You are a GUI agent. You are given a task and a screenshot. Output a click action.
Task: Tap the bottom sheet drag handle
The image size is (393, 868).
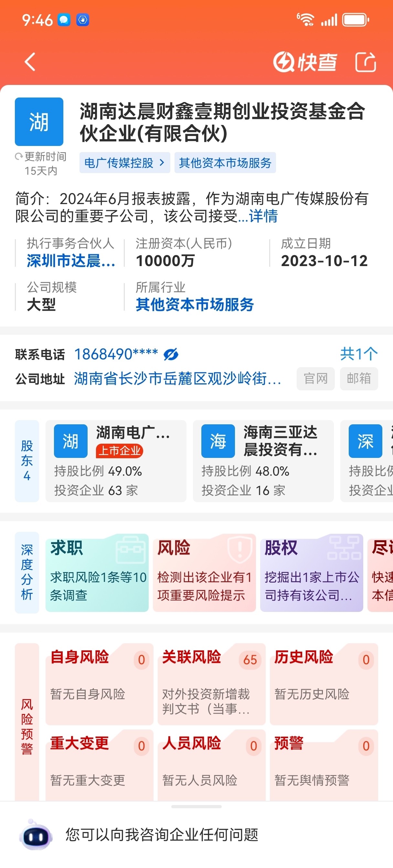[x=196, y=807]
